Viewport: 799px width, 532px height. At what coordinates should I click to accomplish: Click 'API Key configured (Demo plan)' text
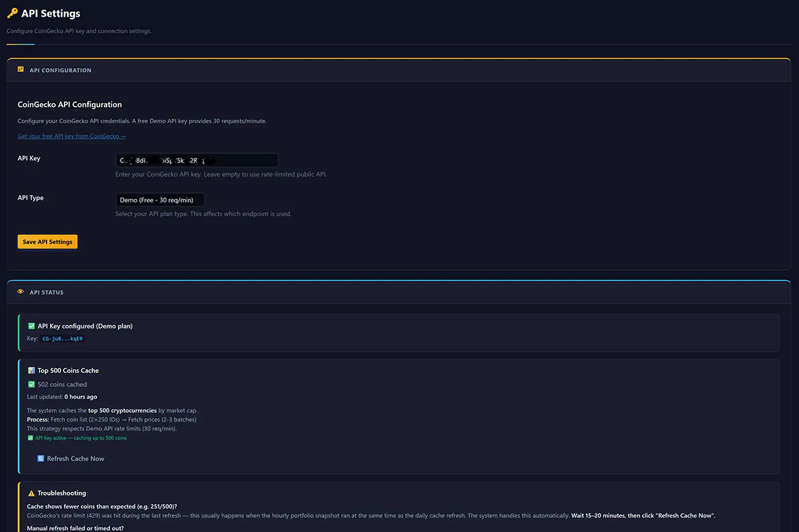85,326
